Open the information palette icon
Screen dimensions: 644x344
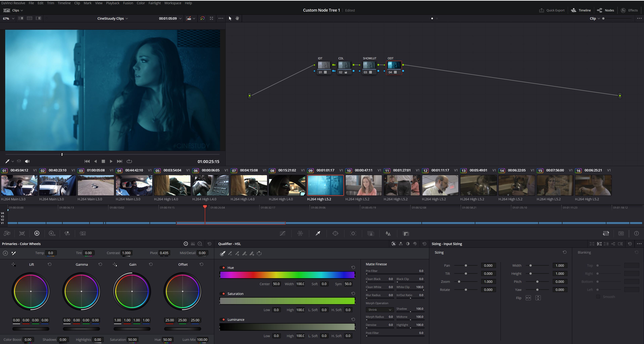[636, 233]
